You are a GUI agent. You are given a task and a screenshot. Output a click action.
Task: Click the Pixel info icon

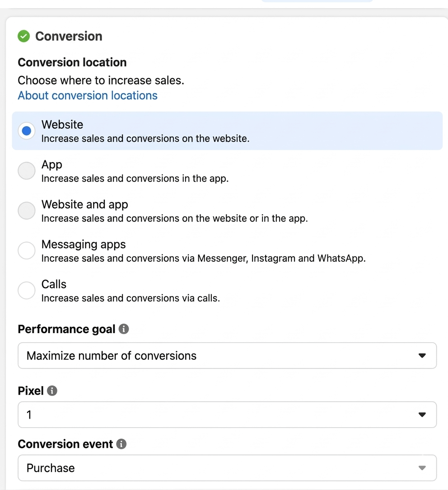(x=52, y=391)
